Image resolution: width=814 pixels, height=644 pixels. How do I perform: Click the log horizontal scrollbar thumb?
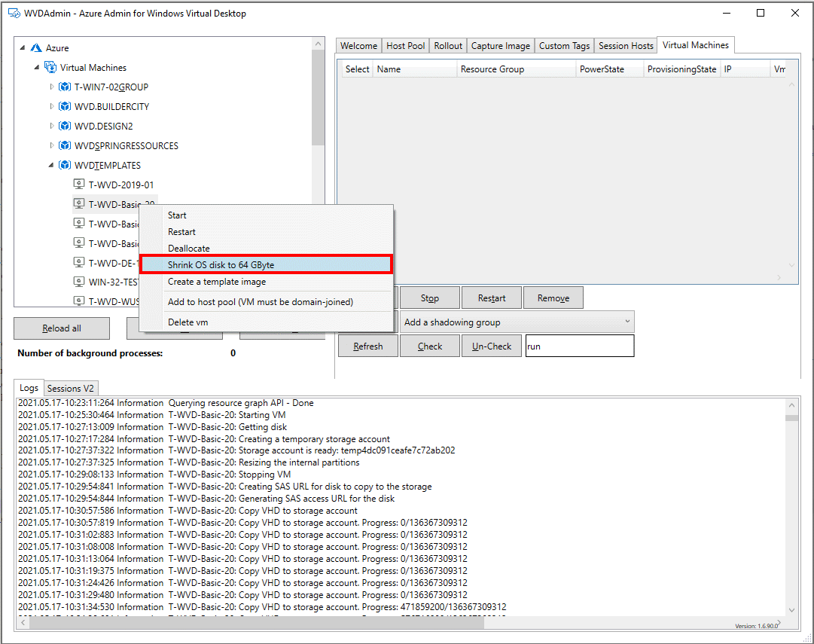(257, 621)
